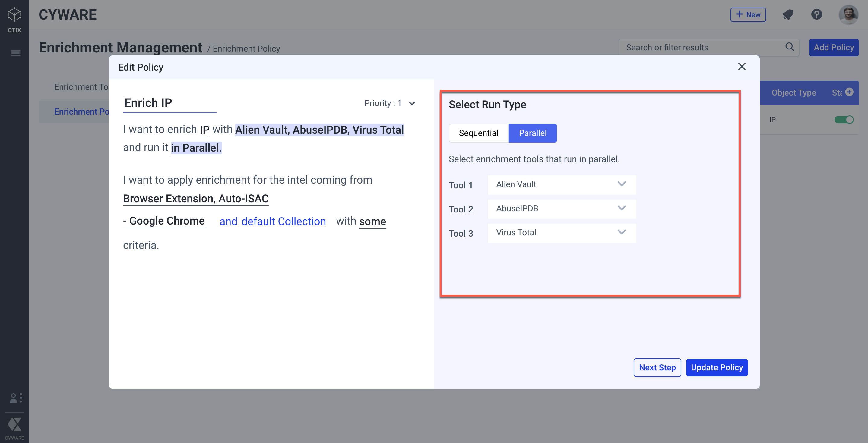The width and height of the screenshot is (868, 443).
Task: Open the user profile avatar
Action: coord(848,15)
